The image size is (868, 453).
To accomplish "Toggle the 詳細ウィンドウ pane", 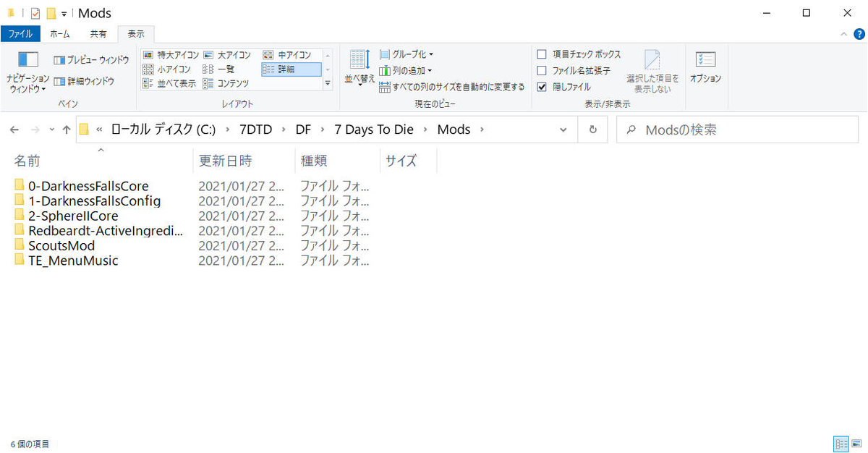I will 84,81.
